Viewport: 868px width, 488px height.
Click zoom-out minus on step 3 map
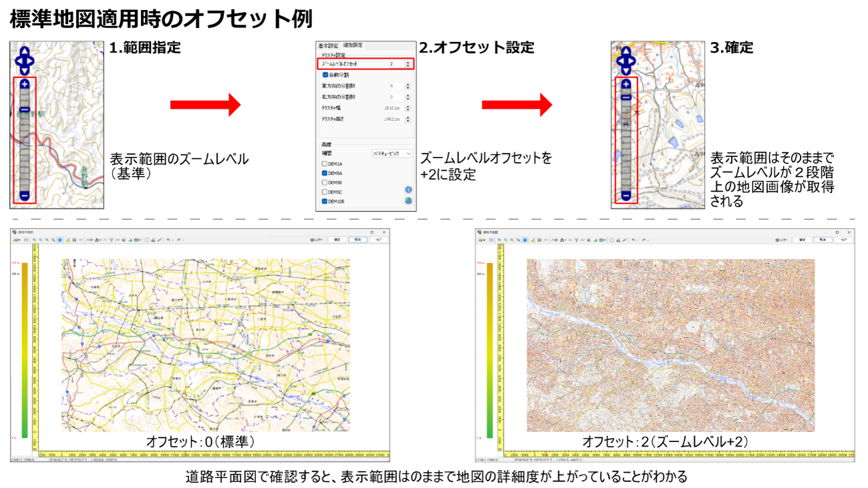[x=625, y=196]
